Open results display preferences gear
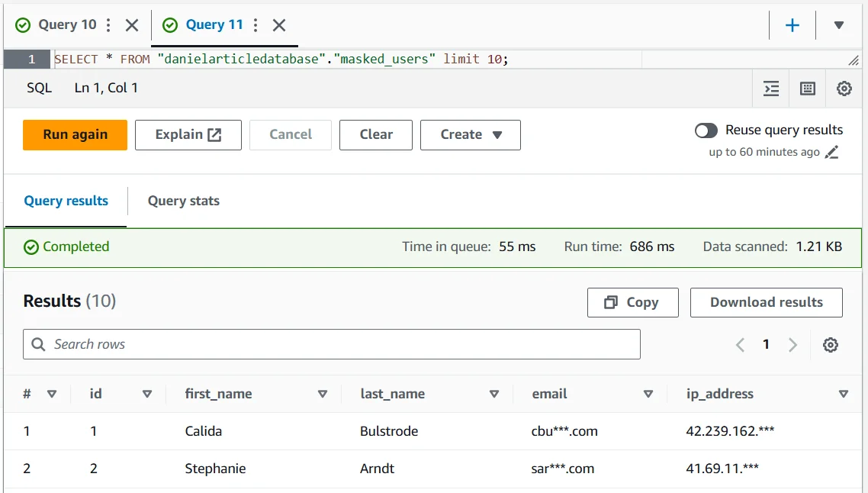The width and height of the screenshot is (868, 493). click(831, 344)
